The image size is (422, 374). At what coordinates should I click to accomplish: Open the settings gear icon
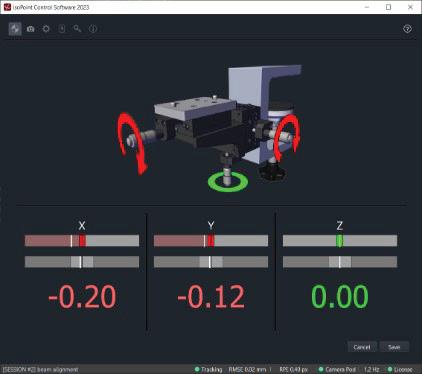tap(46, 29)
